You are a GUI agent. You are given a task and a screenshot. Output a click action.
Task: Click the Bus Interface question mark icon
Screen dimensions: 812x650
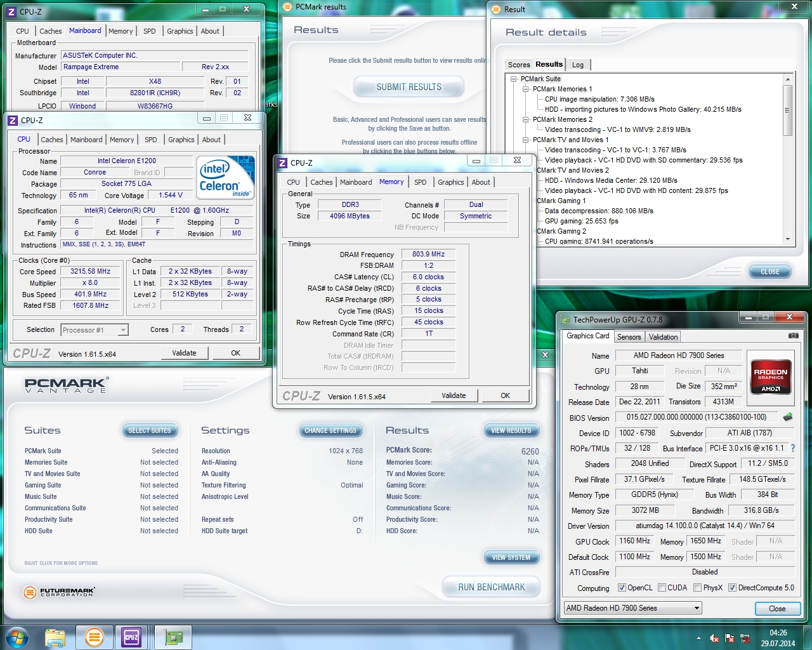click(x=792, y=448)
